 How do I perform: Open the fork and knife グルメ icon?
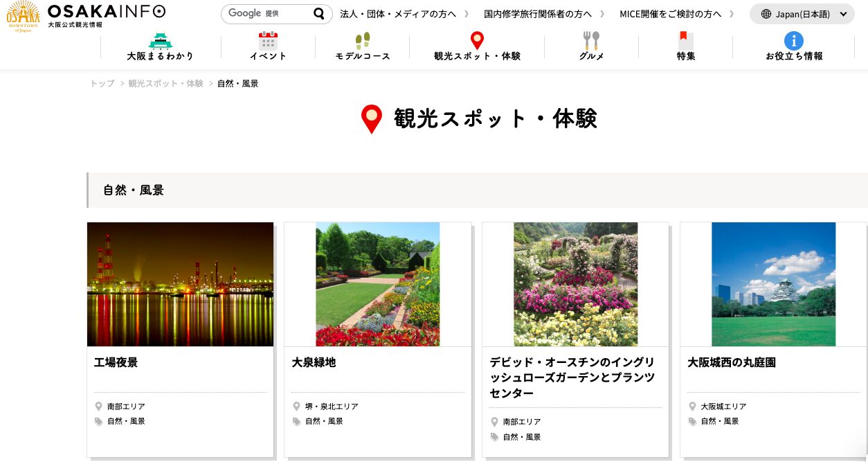click(591, 40)
